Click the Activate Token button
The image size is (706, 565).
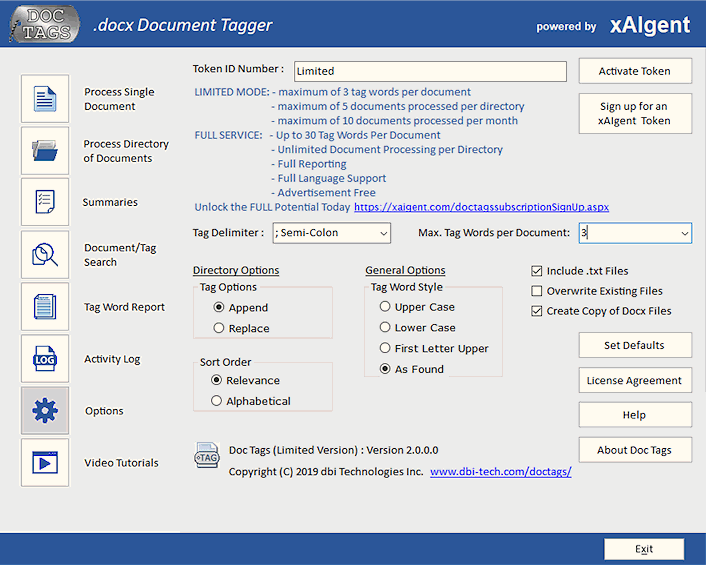coord(635,71)
